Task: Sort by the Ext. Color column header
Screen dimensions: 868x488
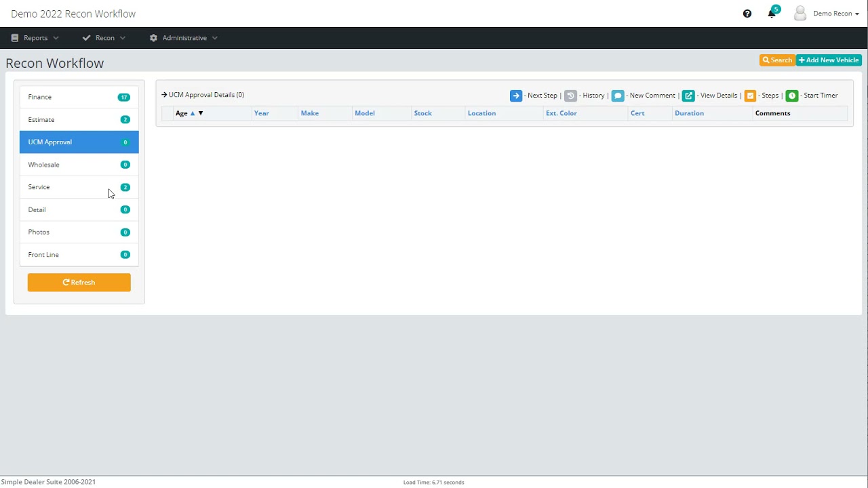Action: (x=561, y=113)
